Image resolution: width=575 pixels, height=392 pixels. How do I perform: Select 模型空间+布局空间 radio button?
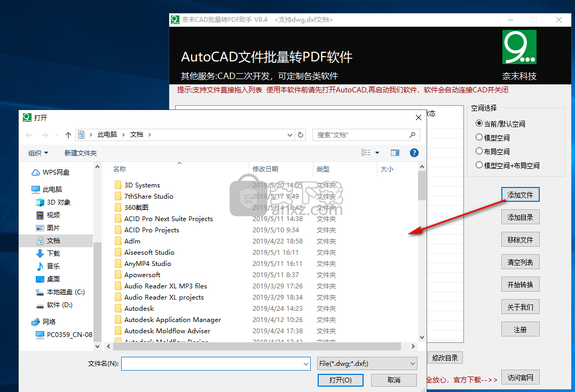[479, 166]
